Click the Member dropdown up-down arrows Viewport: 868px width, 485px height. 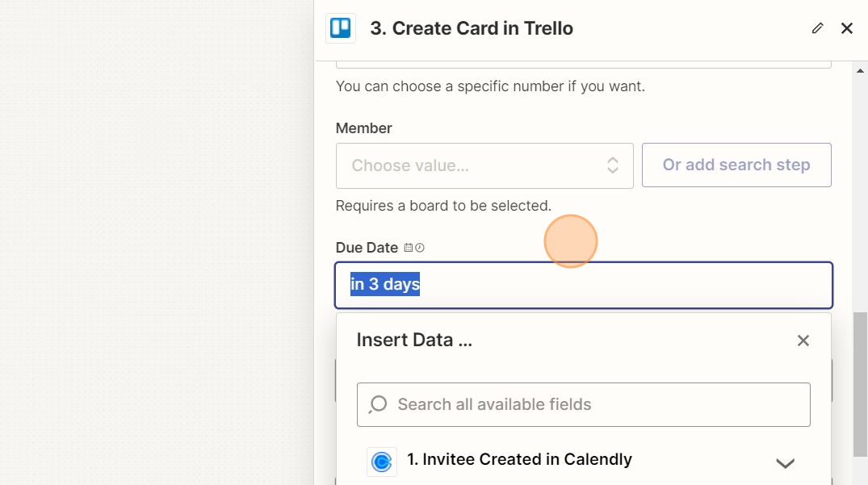pos(613,165)
